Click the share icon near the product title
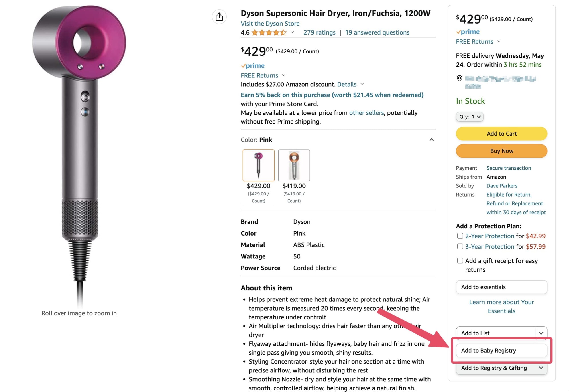This screenshot has height=392, width=570. click(x=219, y=17)
